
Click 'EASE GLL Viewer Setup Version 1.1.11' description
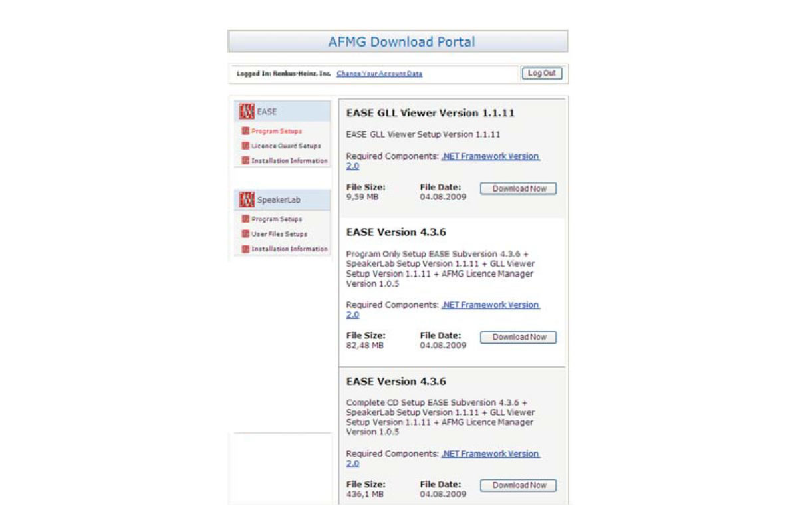point(423,134)
